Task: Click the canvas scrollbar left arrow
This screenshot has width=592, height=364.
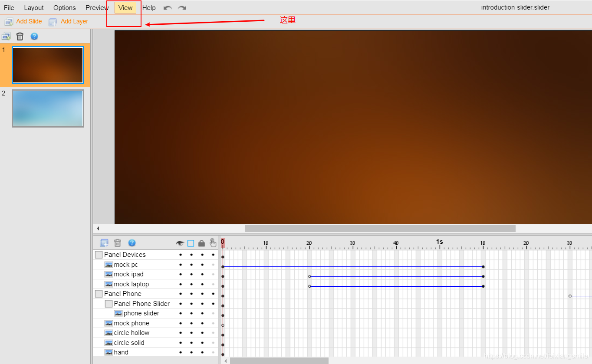Action: 98,228
